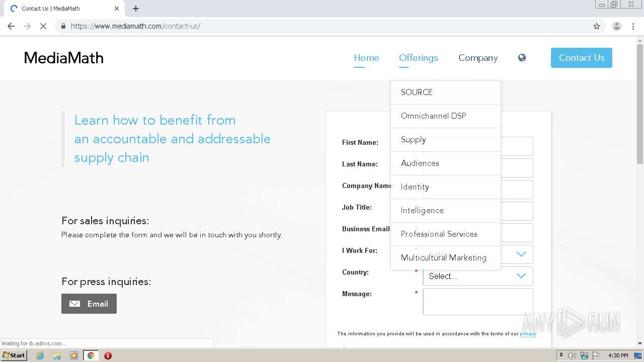Launch Internet Explorer from the taskbar
The height and width of the screenshot is (362, 644).
coord(40,355)
